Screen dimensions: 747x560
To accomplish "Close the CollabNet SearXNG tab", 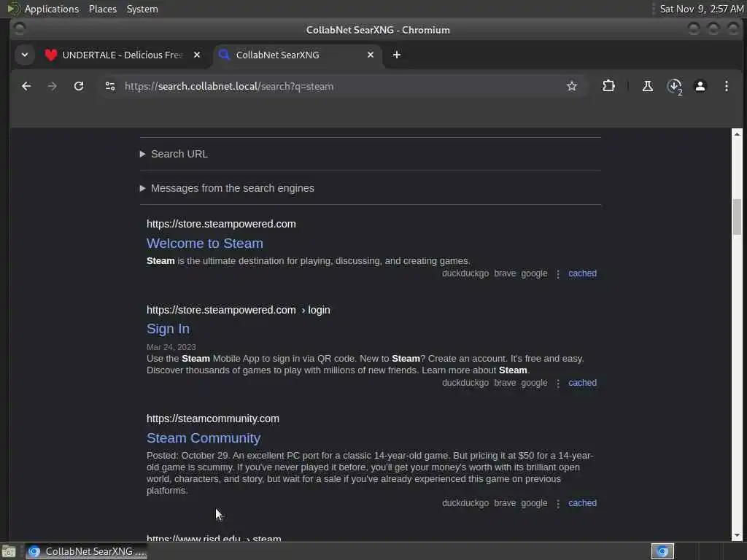I will [x=370, y=55].
